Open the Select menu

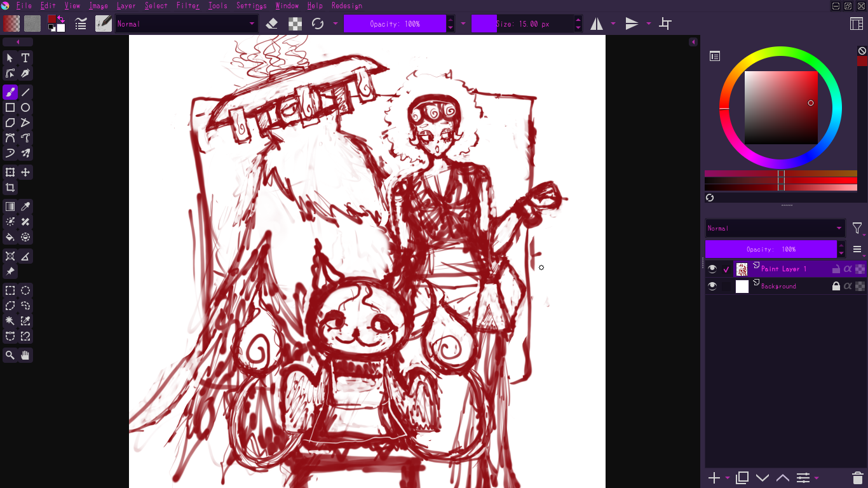156,6
